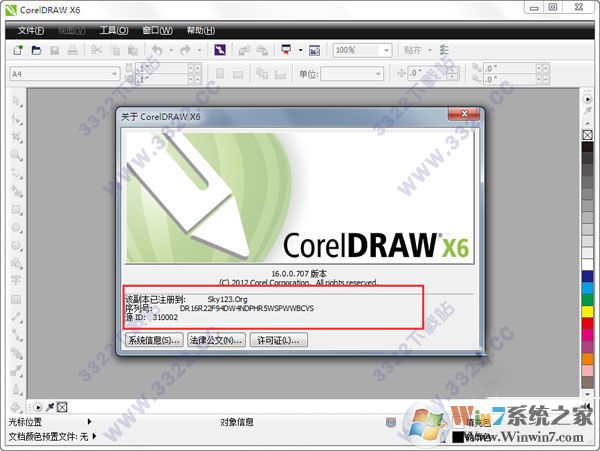The image size is (600, 451).
Task: Click the Import icon
Action: (244, 50)
